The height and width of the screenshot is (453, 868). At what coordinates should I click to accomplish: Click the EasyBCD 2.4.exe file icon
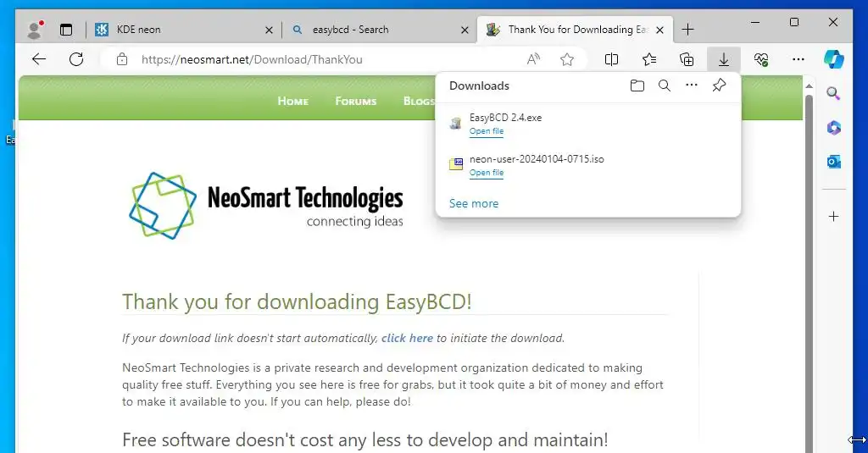point(455,124)
